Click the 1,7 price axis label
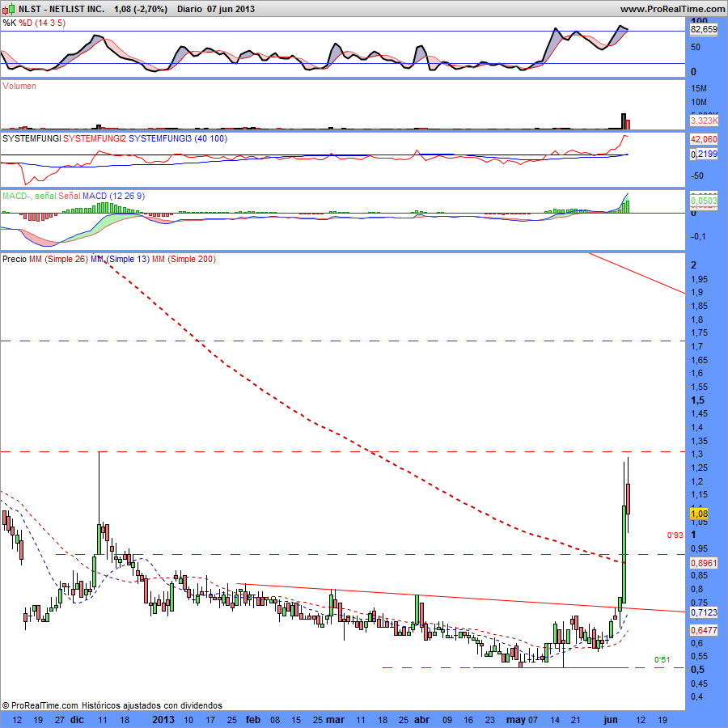Image resolution: width=728 pixels, height=728 pixels. pyautogui.click(x=696, y=346)
